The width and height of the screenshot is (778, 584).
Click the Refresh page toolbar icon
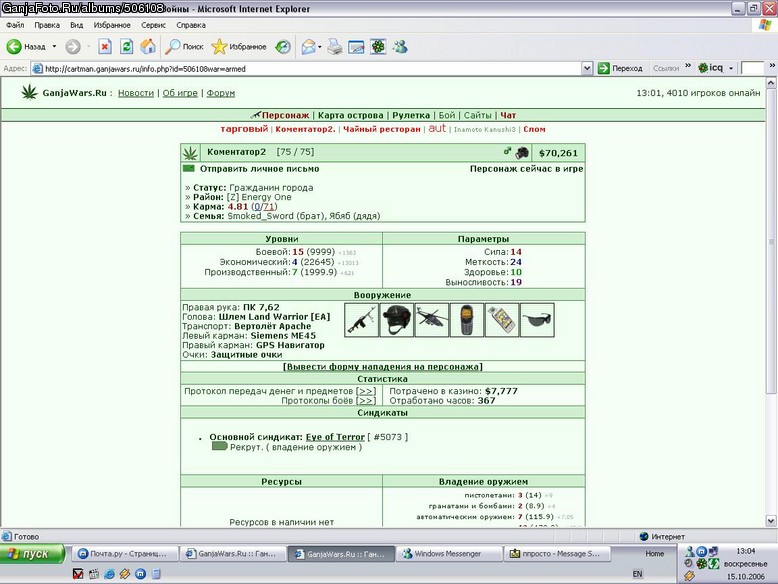coord(127,47)
